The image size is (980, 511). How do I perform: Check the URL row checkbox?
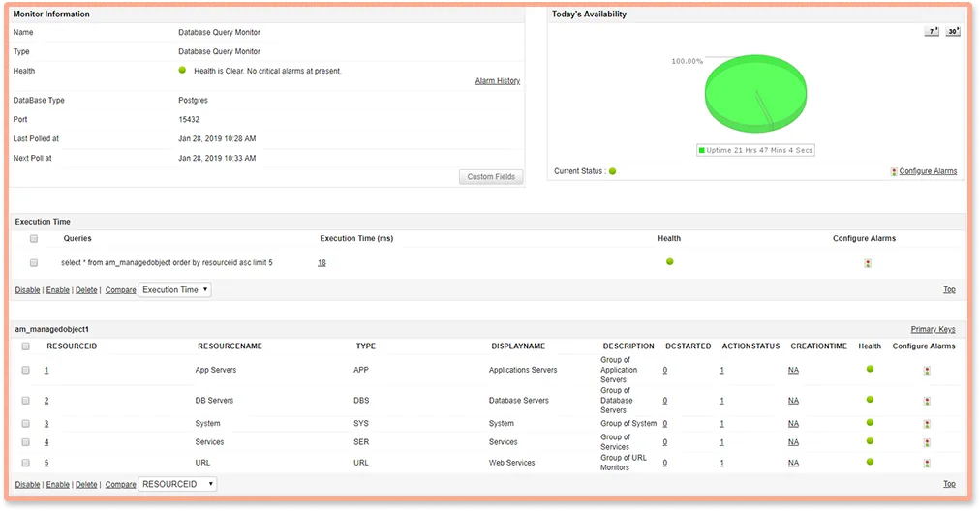point(25,463)
